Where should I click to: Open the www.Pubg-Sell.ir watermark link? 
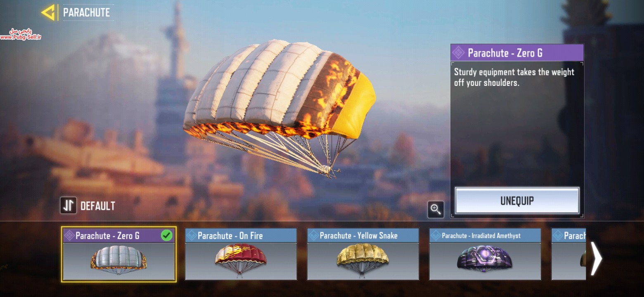click(21, 37)
